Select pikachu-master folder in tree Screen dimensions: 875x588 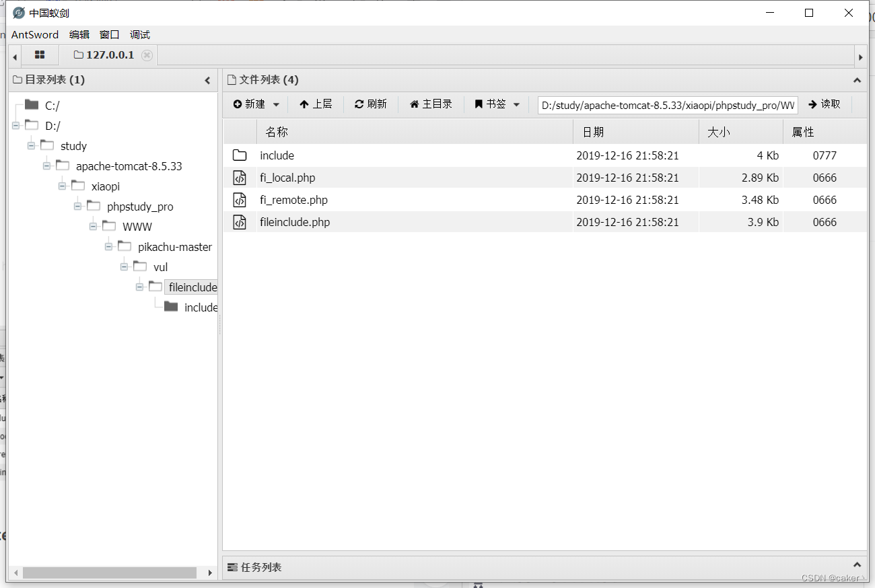tap(175, 247)
